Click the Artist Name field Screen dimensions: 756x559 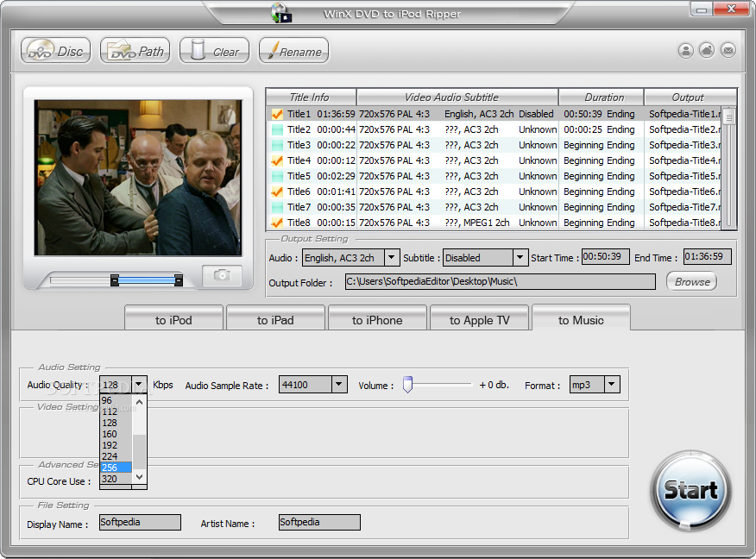(x=319, y=523)
